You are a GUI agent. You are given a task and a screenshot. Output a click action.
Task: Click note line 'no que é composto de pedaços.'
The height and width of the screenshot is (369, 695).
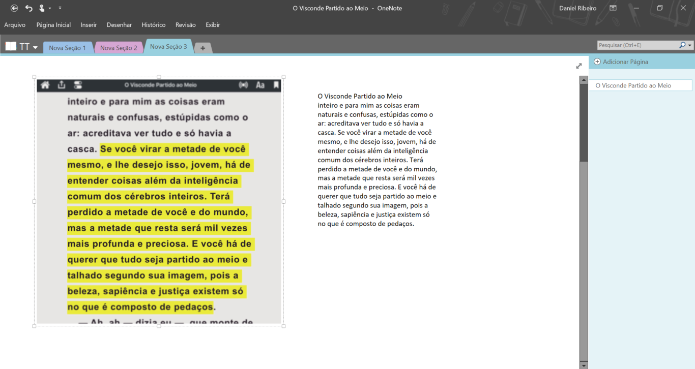(x=366, y=224)
